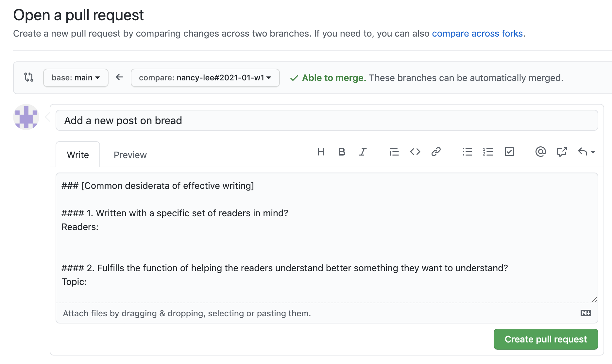The height and width of the screenshot is (364, 612).
Task: Switch to the Write tab
Action: pyautogui.click(x=78, y=155)
